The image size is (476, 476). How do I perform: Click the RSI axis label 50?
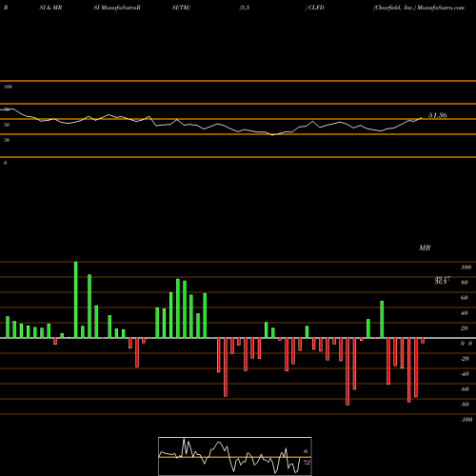[7, 125]
